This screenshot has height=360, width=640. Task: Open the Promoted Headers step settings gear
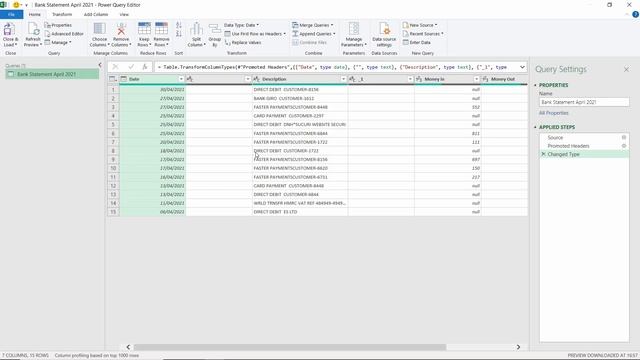(624, 146)
